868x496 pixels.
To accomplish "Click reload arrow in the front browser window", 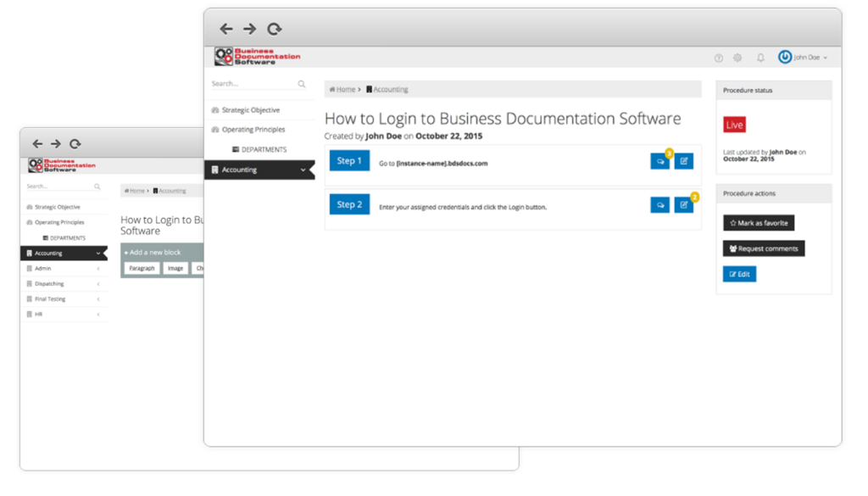I will click(274, 29).
